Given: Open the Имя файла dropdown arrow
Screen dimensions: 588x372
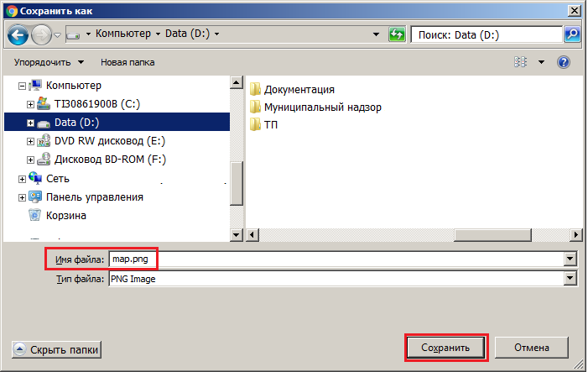Looking at the screenshot, I should coord(571,260).
